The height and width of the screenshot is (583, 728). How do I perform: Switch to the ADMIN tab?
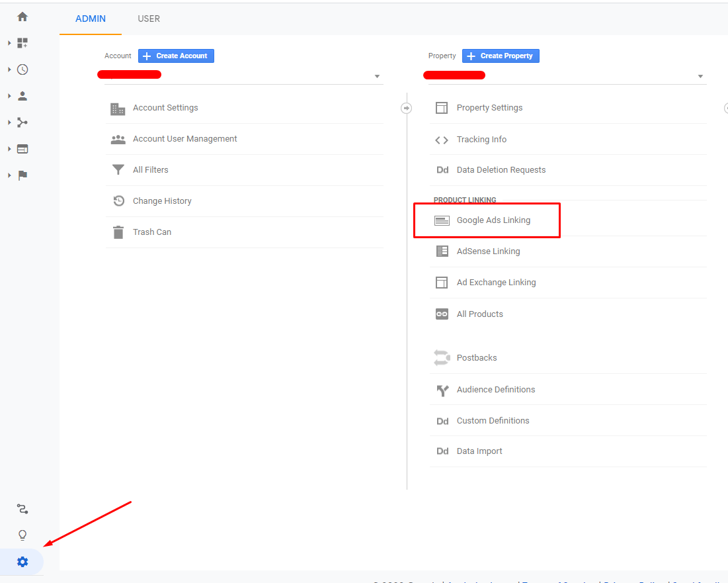tap(91, 19)
